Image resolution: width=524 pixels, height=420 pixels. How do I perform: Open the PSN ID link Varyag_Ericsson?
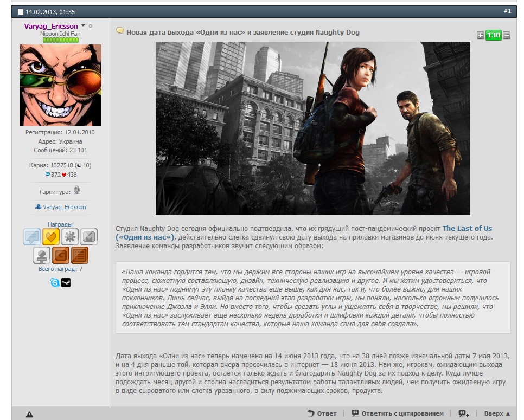(64, 207)
